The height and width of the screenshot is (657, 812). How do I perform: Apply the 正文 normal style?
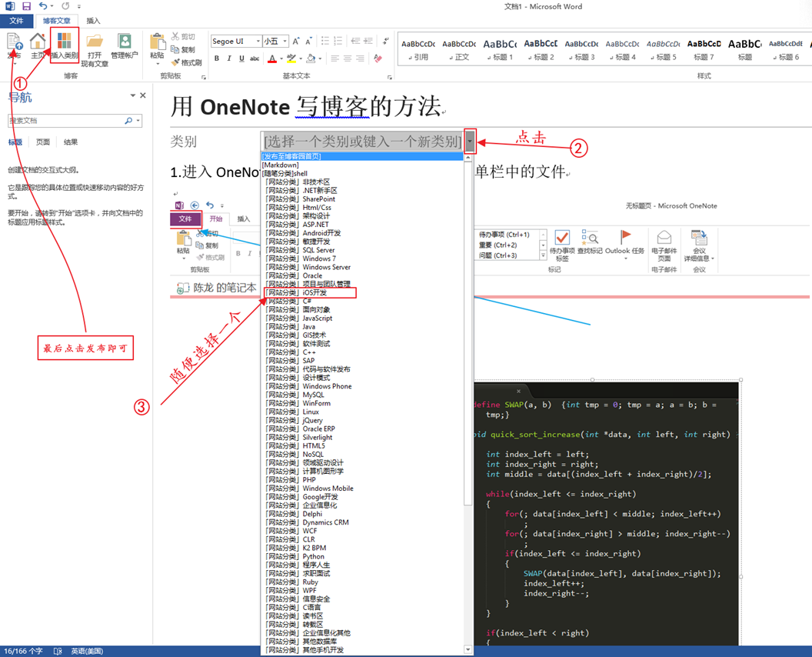pos(459,49)
